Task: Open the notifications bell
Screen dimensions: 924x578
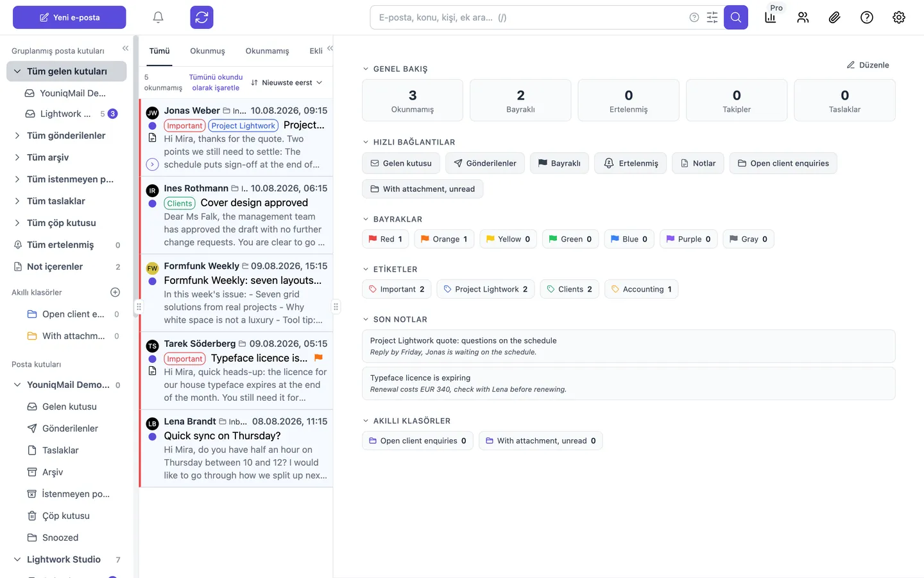Action: (158, 17)
